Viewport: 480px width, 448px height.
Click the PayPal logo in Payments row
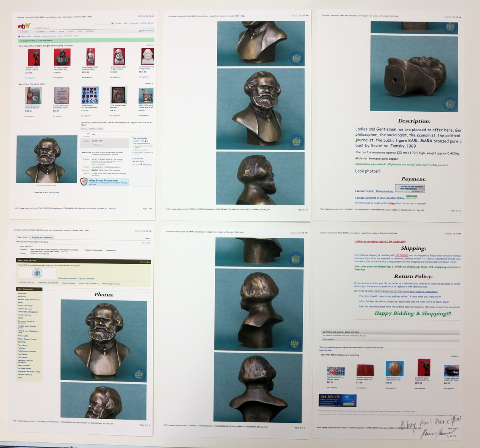pos(94,170)
